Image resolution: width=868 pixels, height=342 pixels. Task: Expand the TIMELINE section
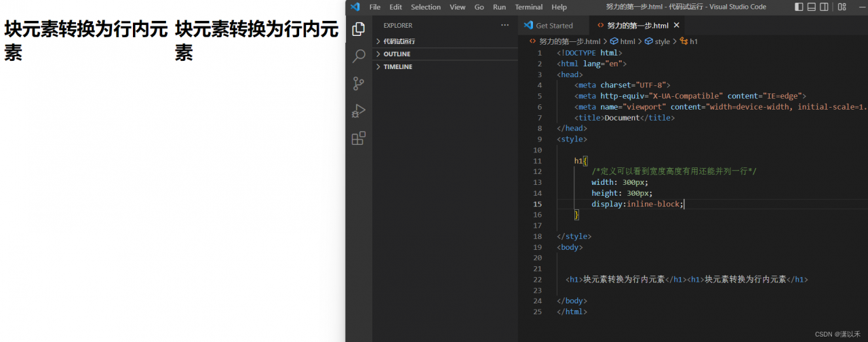(x=445, y=67)
